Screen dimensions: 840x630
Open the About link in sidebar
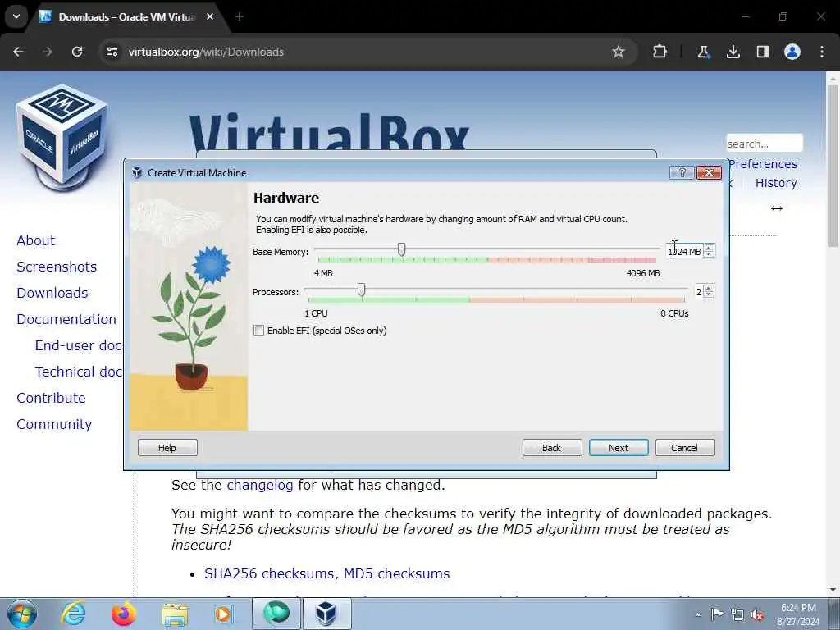click(x=36, y=240)
